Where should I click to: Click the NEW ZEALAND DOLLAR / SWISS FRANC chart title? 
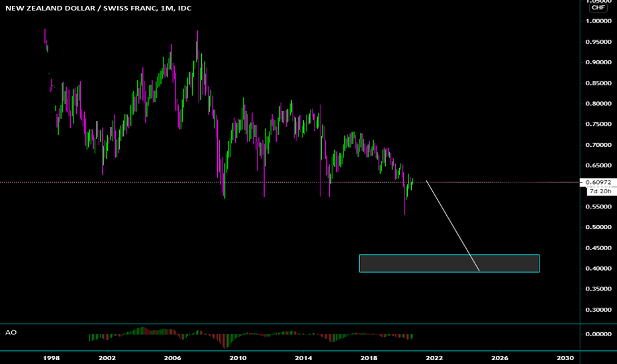point(99,8)
